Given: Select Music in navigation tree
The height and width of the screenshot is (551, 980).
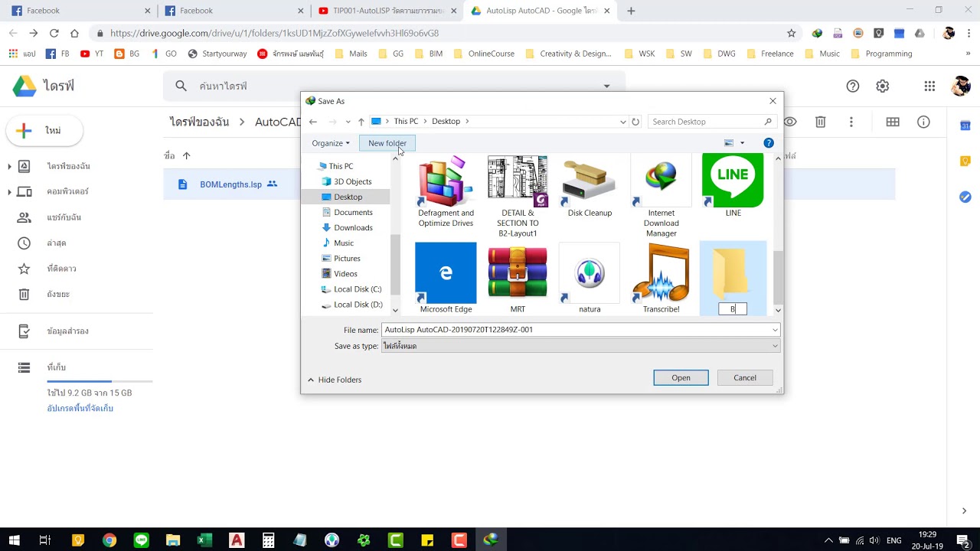Looking at the screenshot, I should (x=343, y=243).
